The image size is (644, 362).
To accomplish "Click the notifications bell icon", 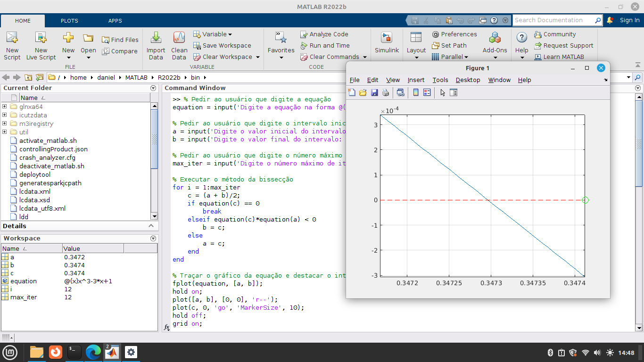I will 610,20.
